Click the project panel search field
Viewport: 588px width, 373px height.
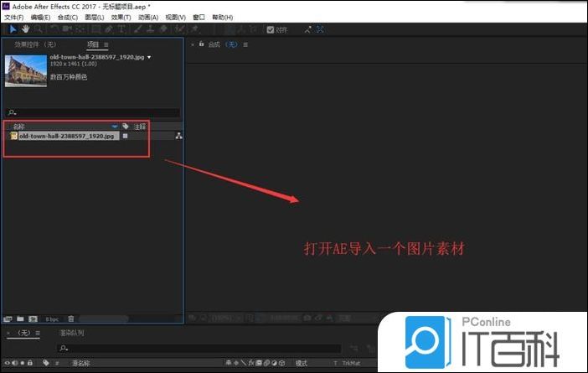tap(93, 112)
